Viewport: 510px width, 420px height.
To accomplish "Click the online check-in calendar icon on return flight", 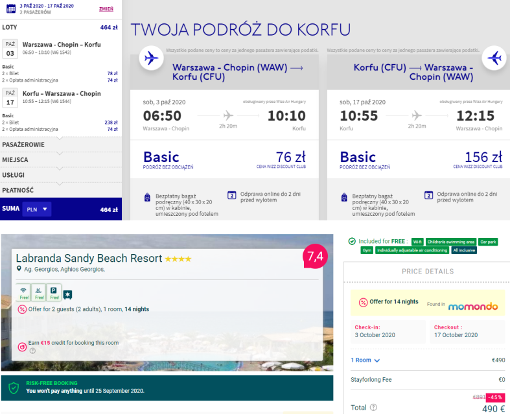I will coord(429,195).
